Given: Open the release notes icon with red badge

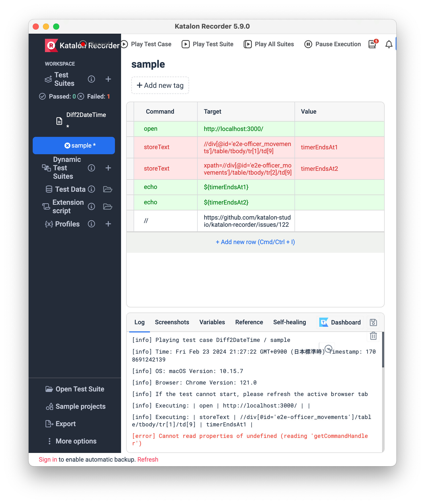Looking at the screenshot, I should click(373, 44).
